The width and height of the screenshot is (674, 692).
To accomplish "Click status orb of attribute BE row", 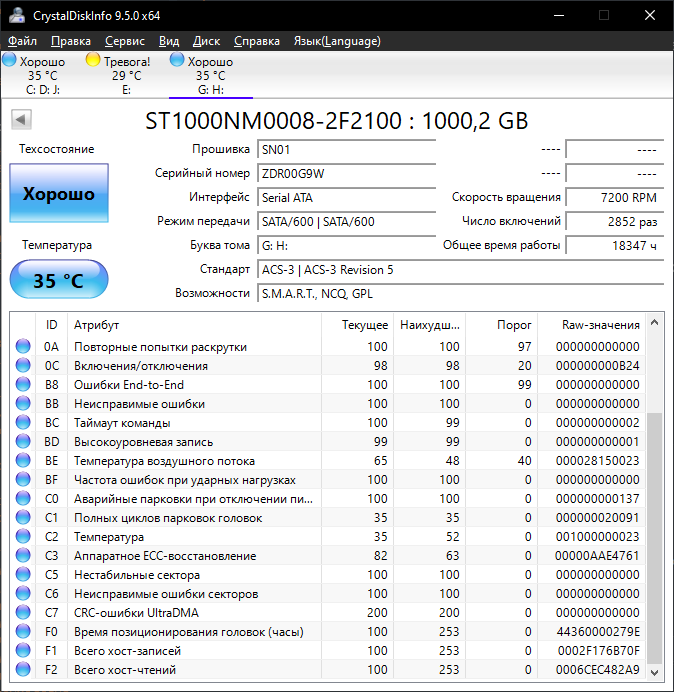I will [x=23, y=460].
